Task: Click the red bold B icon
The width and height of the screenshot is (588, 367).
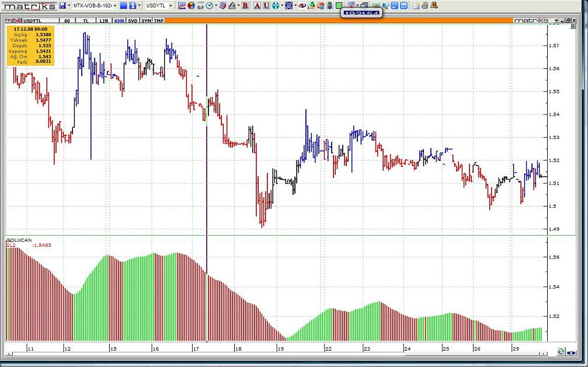Action: 245,5
